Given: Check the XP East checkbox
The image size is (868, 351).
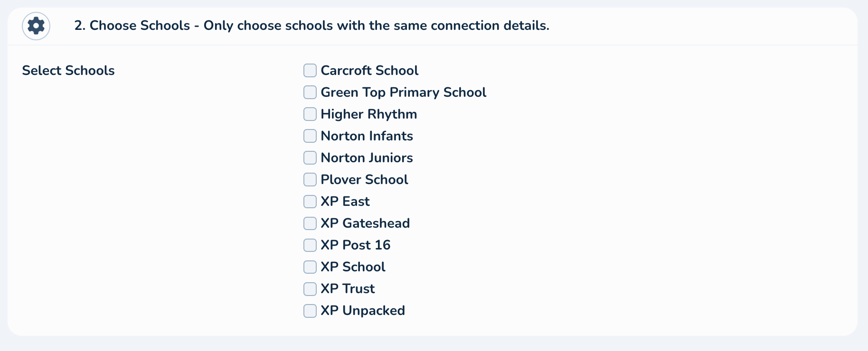Looking at the screenshot, I should click(x=310, y=202).
